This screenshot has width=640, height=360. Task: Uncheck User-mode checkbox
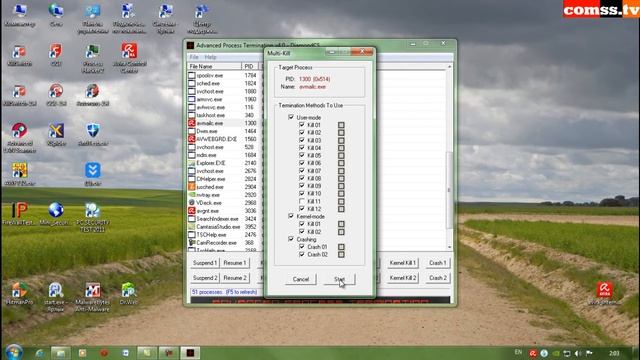tap(291, 117)
